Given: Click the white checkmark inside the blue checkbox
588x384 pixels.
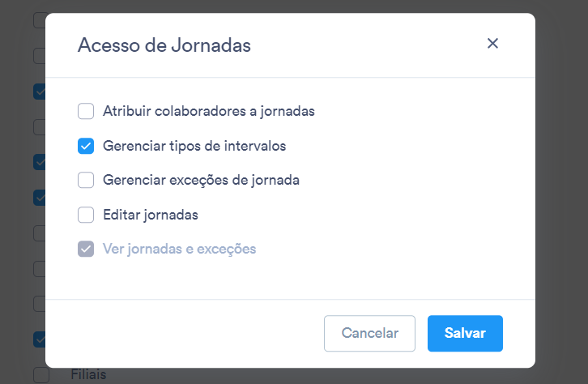Looking at the screenshot, I should click(86, 146).
